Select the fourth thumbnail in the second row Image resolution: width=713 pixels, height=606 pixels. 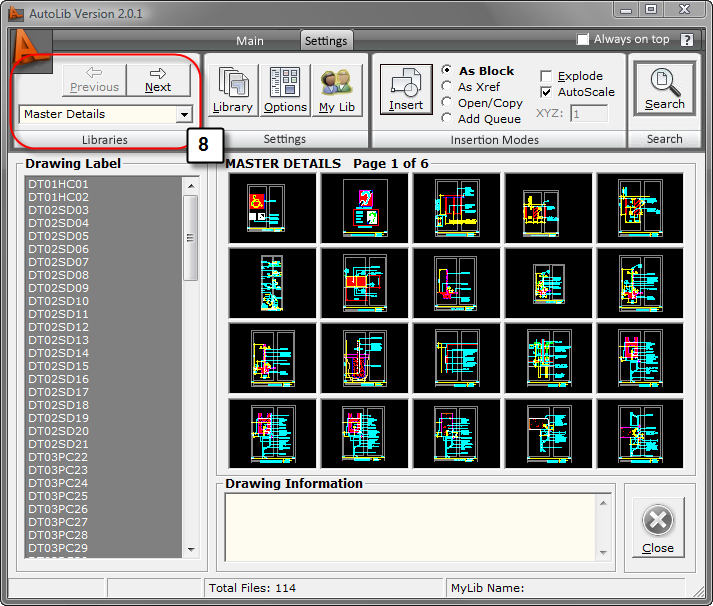tap(548, 283)
